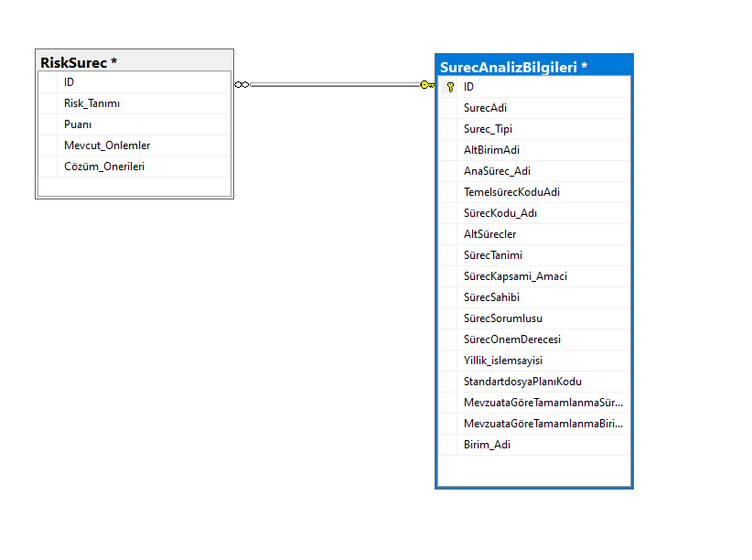
Task: Select the relationship line between the tables
Action: [334, 85]
